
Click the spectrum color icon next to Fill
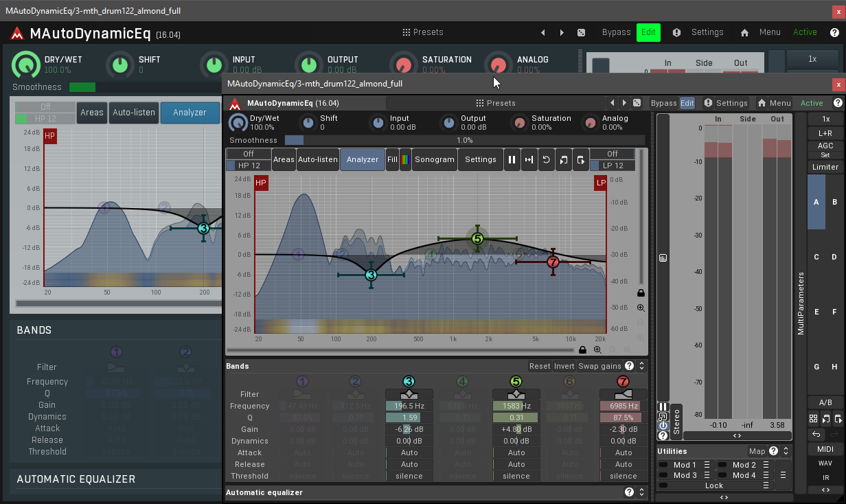coord(405,159)
